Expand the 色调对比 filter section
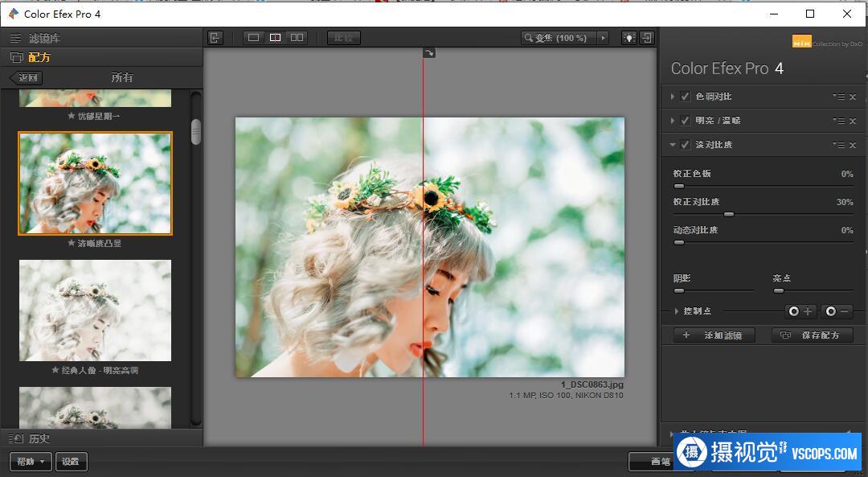Viewport: 868px width, 477px height. point(673,97)
